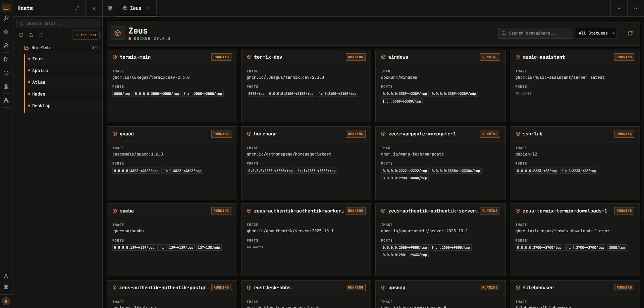The height and width of the screenshot is (308, 644).
Task: Click the ssh-lab container cube icon
Action: pos(518,134)
